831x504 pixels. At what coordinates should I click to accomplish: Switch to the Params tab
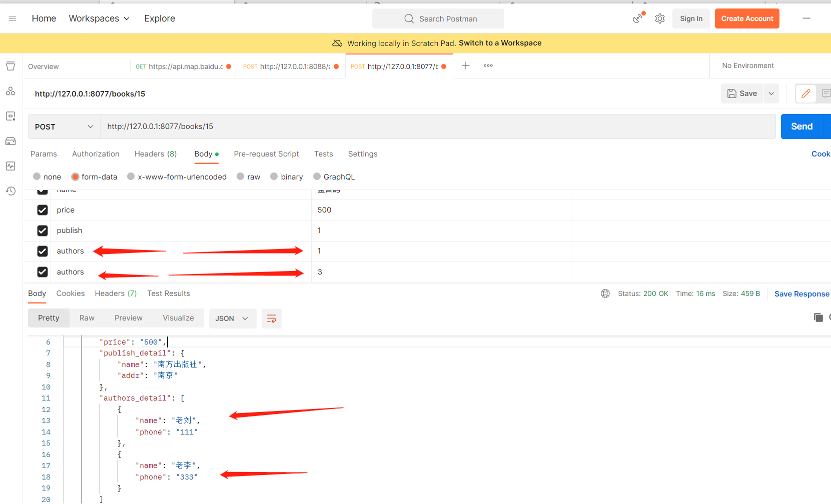pos(44,154)
